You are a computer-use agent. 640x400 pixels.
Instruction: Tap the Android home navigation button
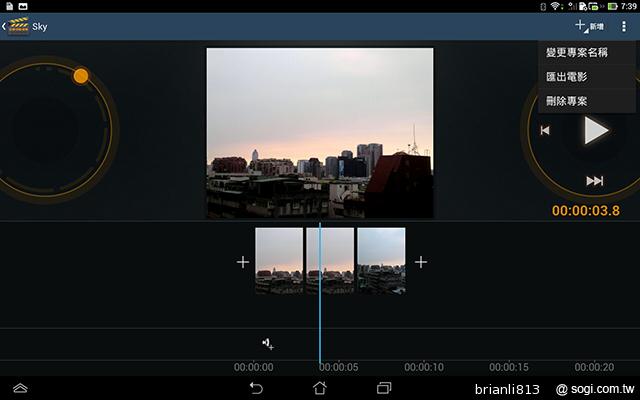coord(320,388)
